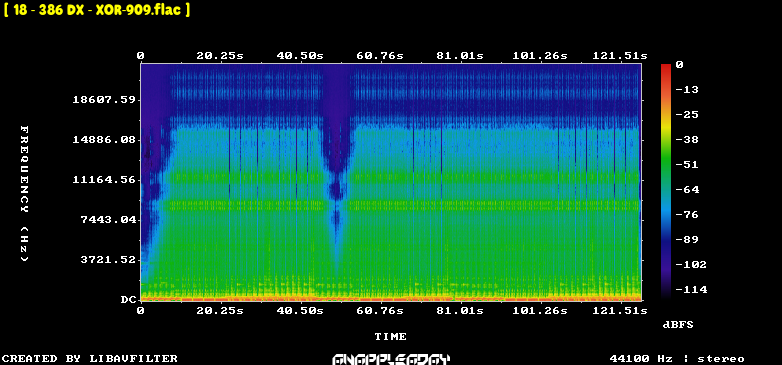Click the dBFS unit label
The height and width of the screenshot is (365, 782).
678,325
